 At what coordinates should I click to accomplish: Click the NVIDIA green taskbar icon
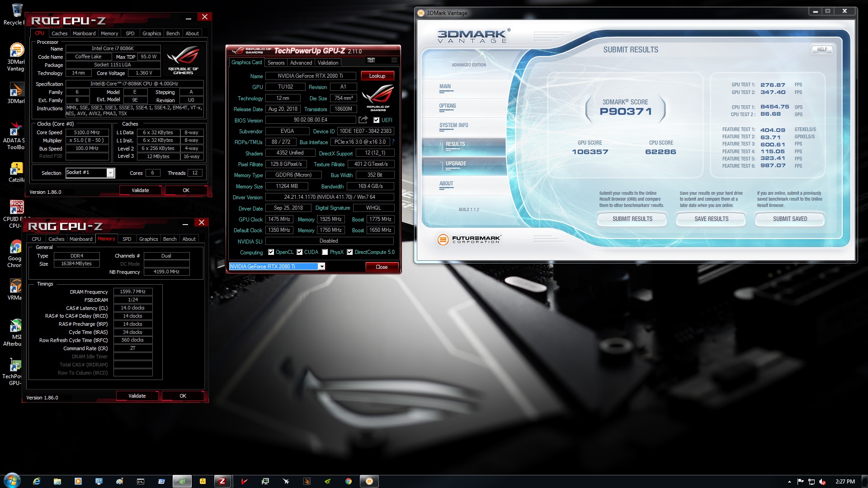pyautogui.click(x=328, y=481)
